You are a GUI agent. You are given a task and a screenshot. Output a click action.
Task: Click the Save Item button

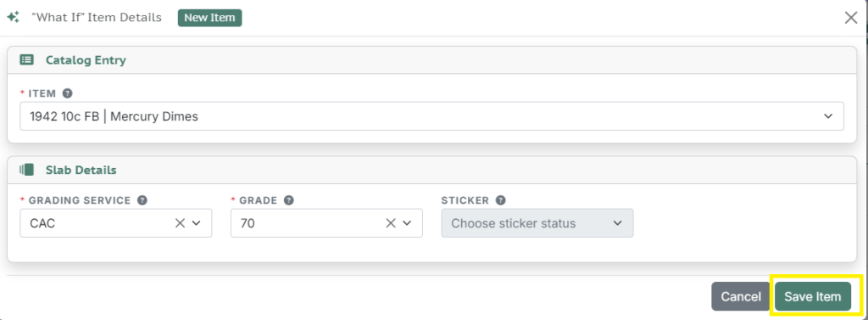coord(813,297)
